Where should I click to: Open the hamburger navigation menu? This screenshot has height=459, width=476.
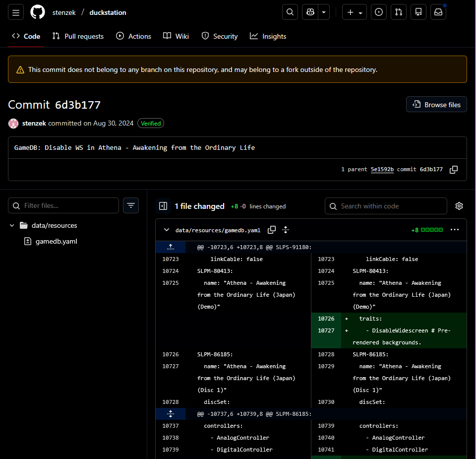pyautogui.click(x=15, y=12)
